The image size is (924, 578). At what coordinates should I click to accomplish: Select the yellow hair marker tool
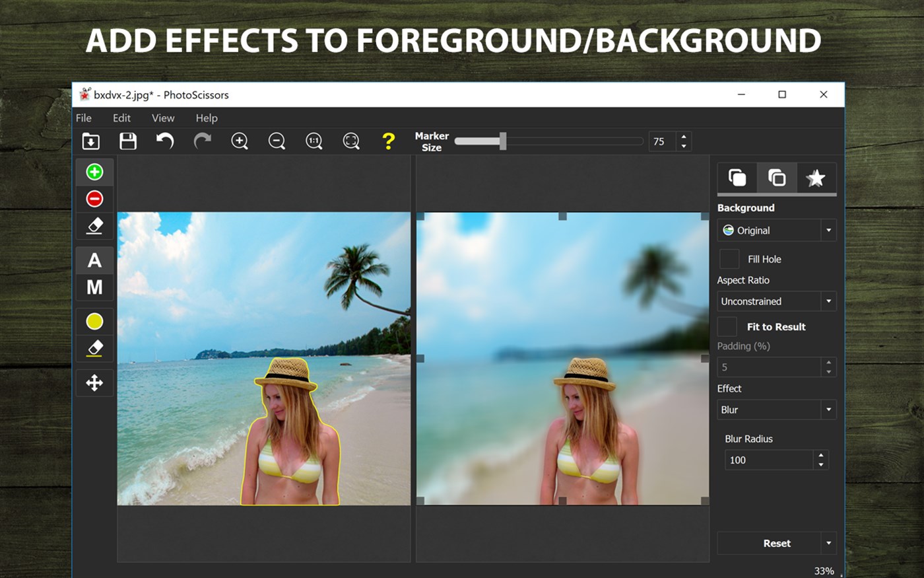pos(94,322)
